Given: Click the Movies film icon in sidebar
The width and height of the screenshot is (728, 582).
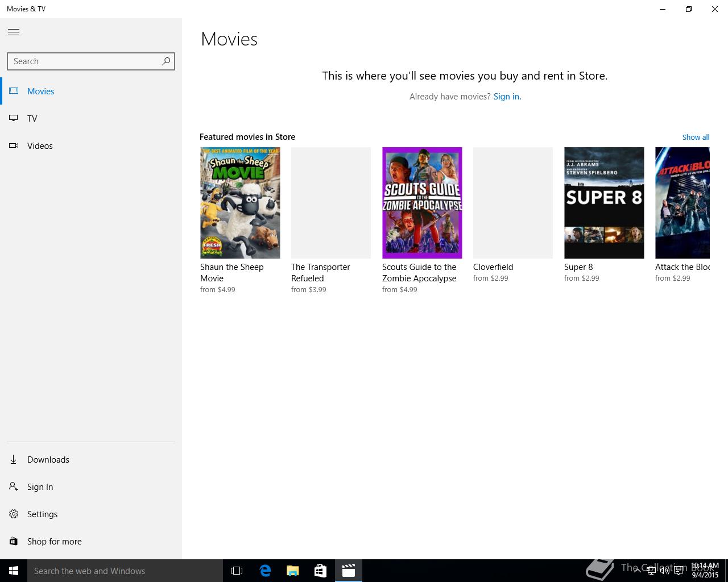Looking at the screenshot, I should click(14, 91).
